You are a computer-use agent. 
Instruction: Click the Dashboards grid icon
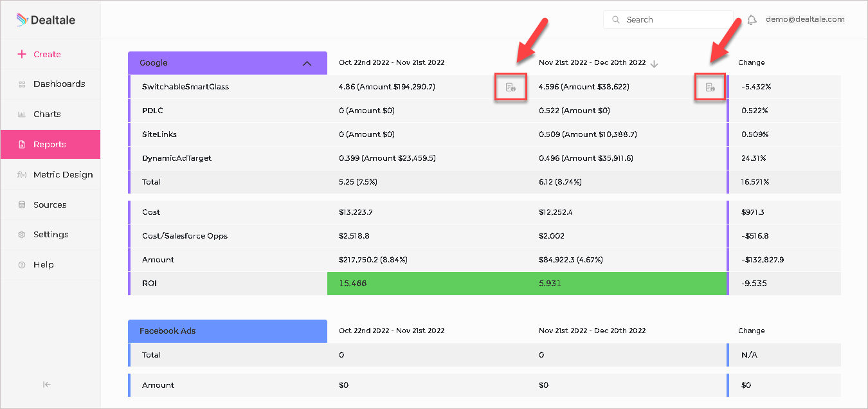[x=22, y=84]
